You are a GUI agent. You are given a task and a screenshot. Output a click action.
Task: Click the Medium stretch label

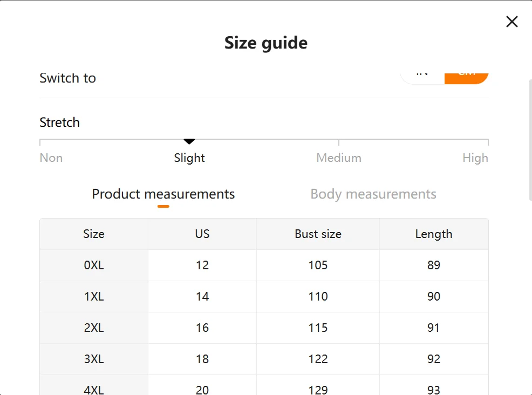point(339,158)
